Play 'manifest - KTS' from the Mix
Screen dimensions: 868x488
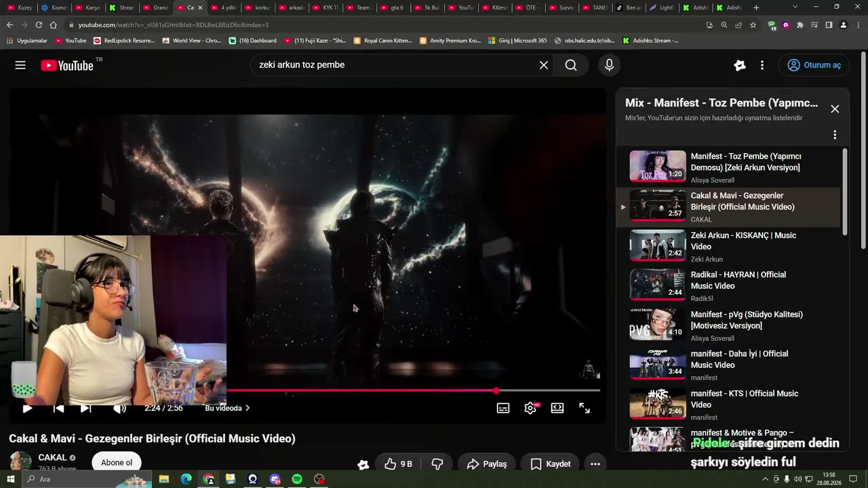(x=728, y=405)
